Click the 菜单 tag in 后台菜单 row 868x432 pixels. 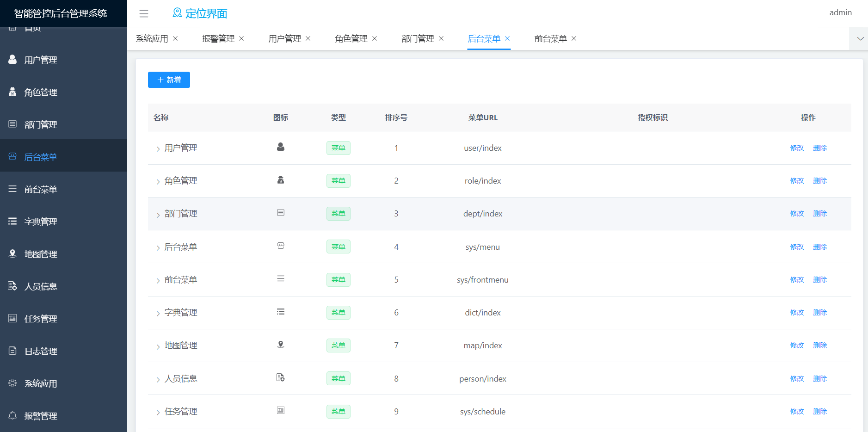339,247
